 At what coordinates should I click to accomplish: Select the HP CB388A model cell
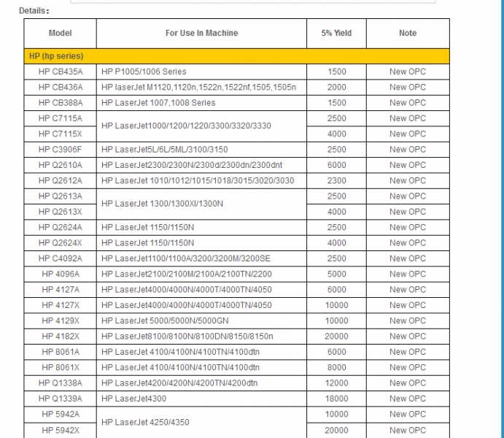61,103
